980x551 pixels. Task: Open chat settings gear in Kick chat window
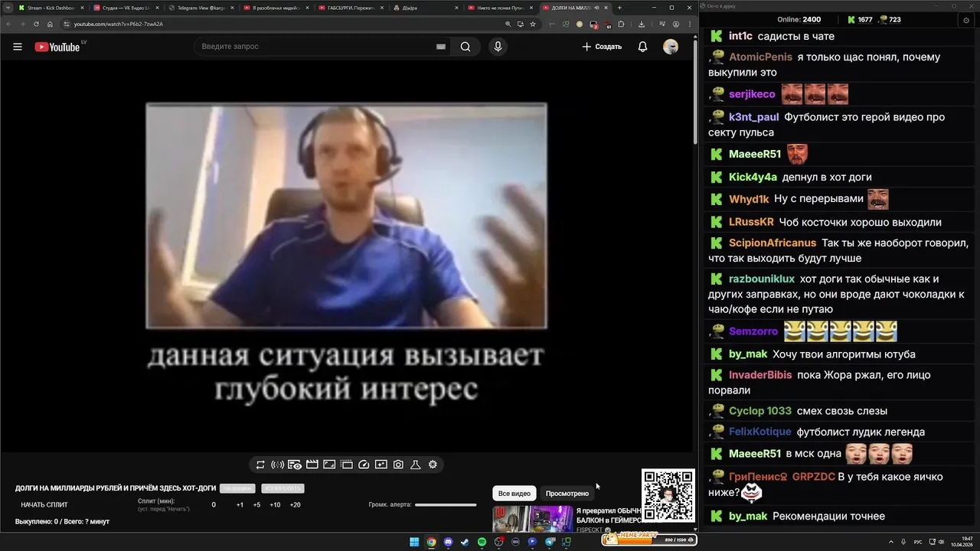[x=965, y=20]
